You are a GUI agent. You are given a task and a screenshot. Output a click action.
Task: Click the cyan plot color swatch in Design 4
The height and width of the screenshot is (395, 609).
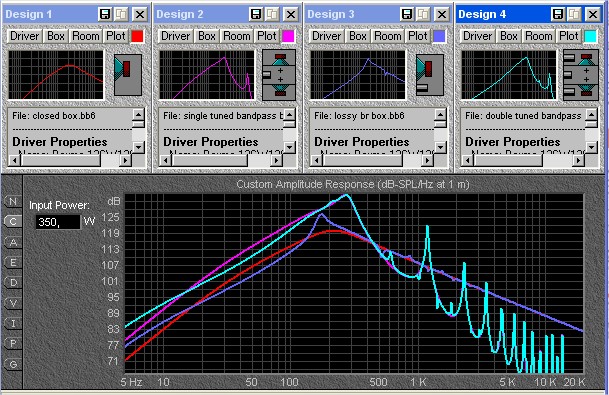(590, 36)
